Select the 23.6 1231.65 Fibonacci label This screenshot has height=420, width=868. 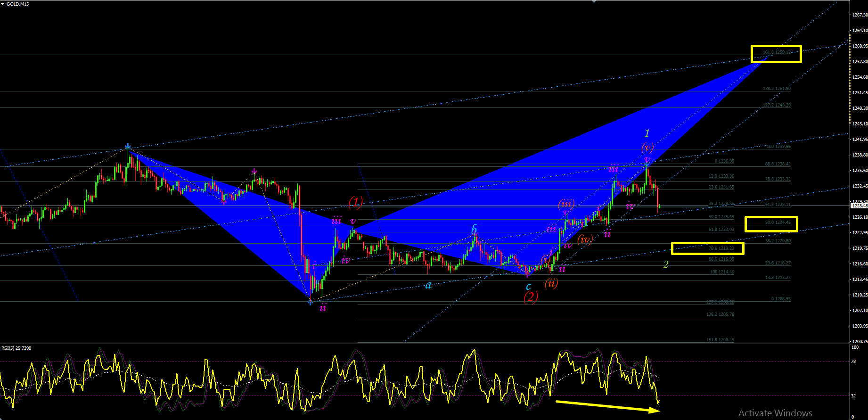click(x=721, y=187)
